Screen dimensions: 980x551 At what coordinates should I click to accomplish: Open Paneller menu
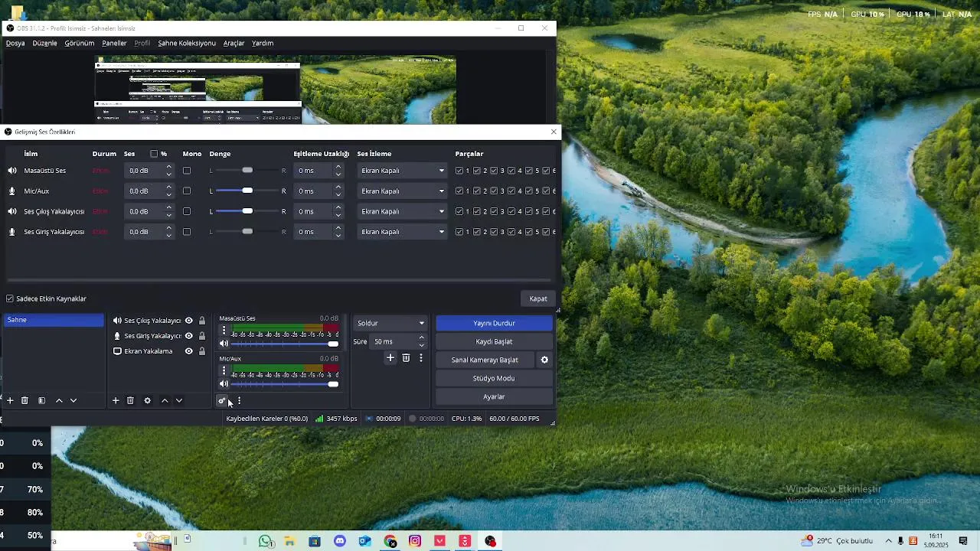(114, 43)
